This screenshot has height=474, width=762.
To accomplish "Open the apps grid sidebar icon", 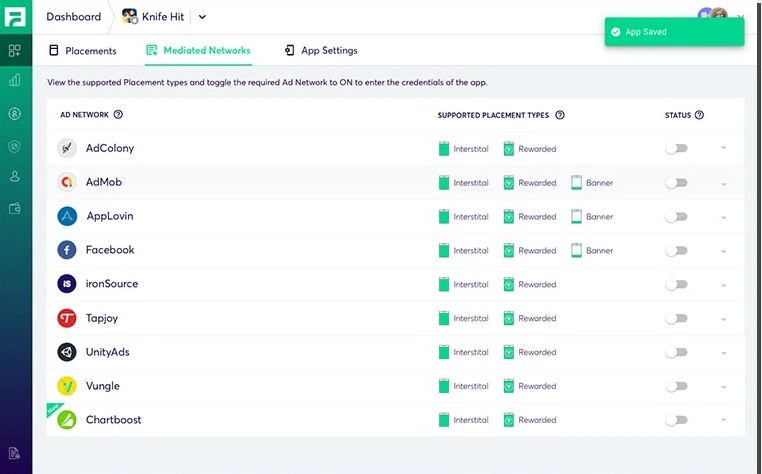I will pos(15,50).
